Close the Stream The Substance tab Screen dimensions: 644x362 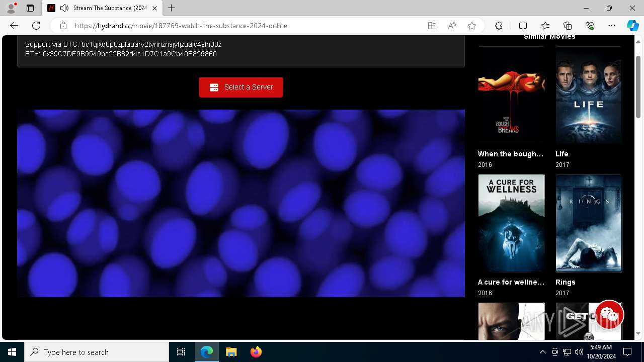pos(154,8)
